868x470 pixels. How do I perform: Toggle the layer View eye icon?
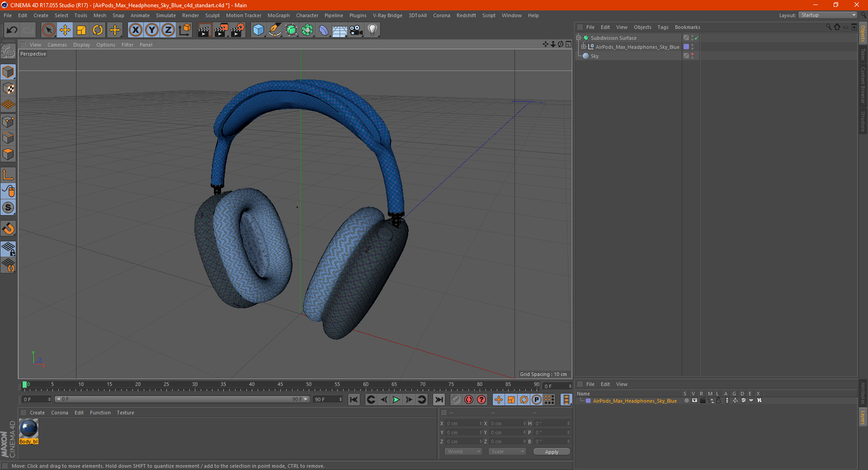coord(694,400)
